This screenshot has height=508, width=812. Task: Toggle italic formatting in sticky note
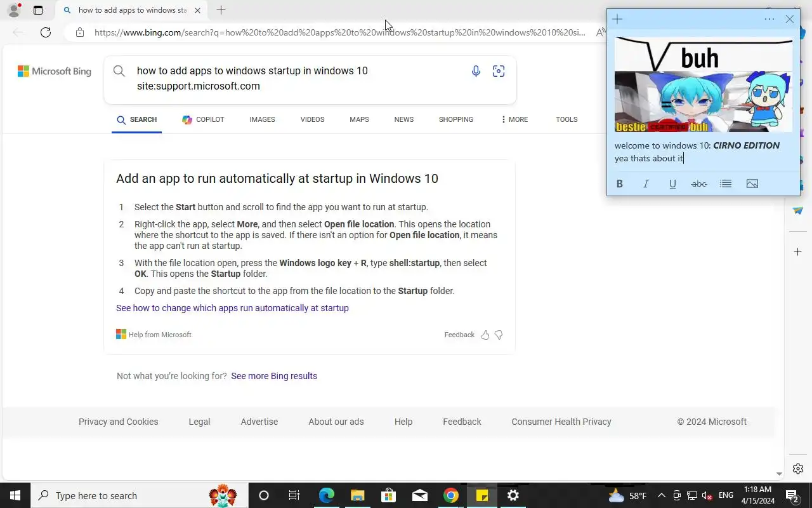pyautogui.click(x=646, y=184)
